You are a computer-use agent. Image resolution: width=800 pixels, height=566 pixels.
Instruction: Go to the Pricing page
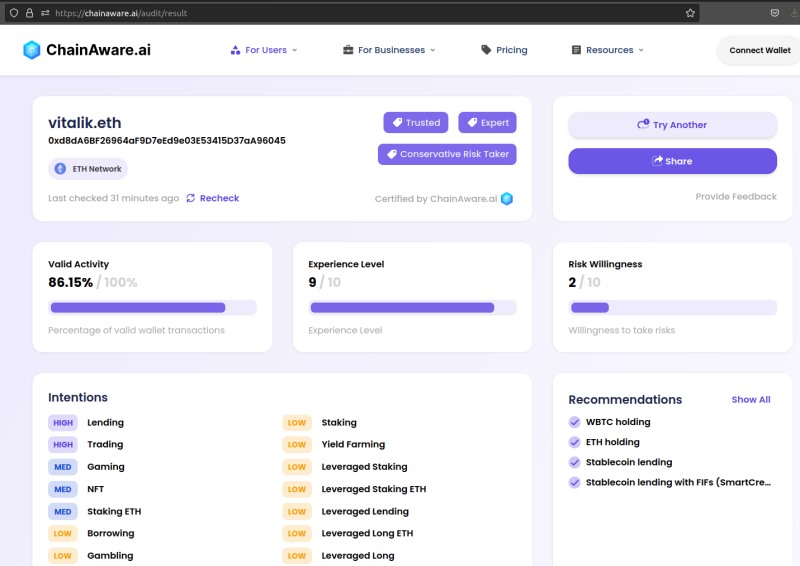pyautogui.click(x=504, y=50)
